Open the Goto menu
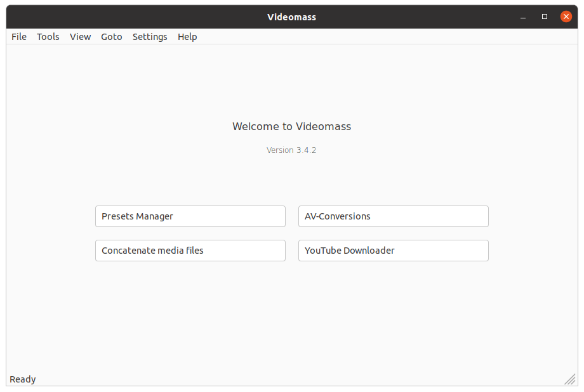The image size is (584, 392). pos(111,37)
